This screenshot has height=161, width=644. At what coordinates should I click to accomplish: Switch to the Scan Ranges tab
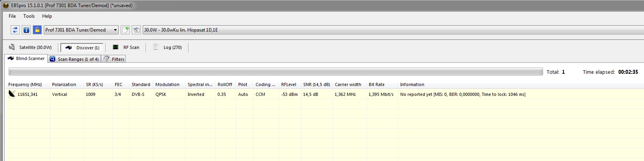click(x=74, y=59)
